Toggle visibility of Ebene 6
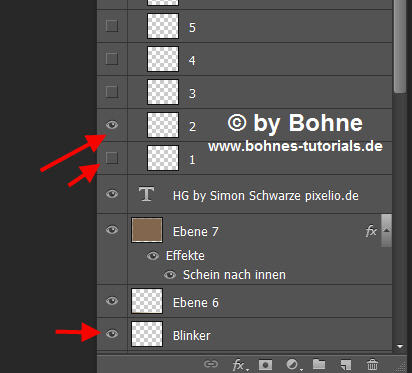 click(x=112, y=301)
